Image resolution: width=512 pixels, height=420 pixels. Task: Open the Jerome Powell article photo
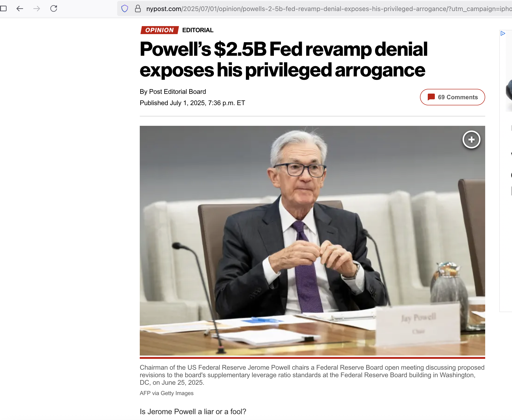coord(312,241)
